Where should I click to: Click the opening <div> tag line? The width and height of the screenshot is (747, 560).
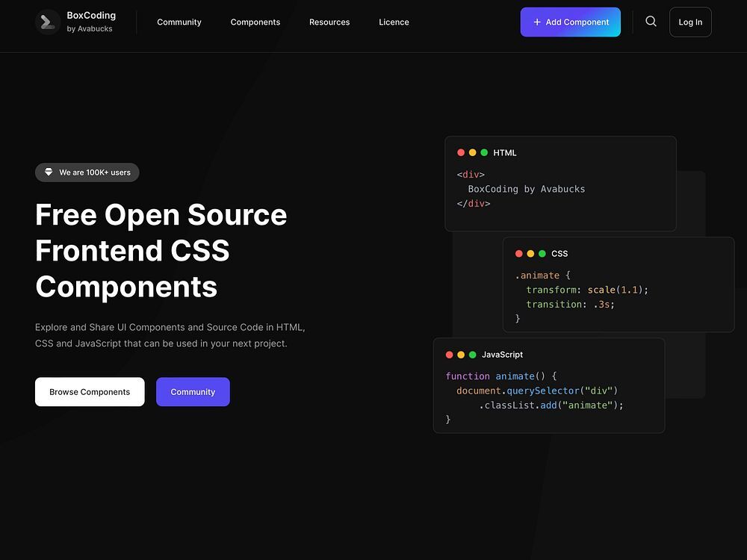pos(471,174)
